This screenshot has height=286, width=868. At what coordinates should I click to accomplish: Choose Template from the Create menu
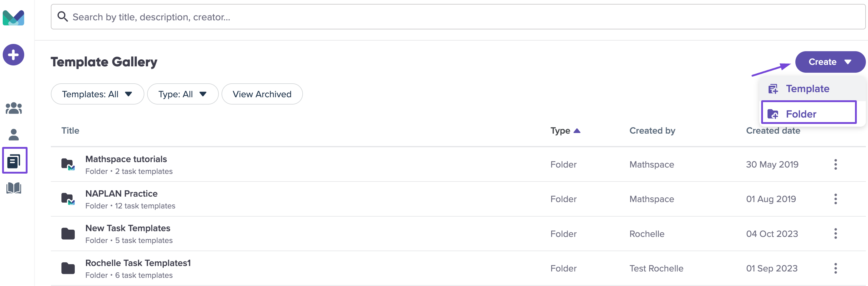point(807,89)
